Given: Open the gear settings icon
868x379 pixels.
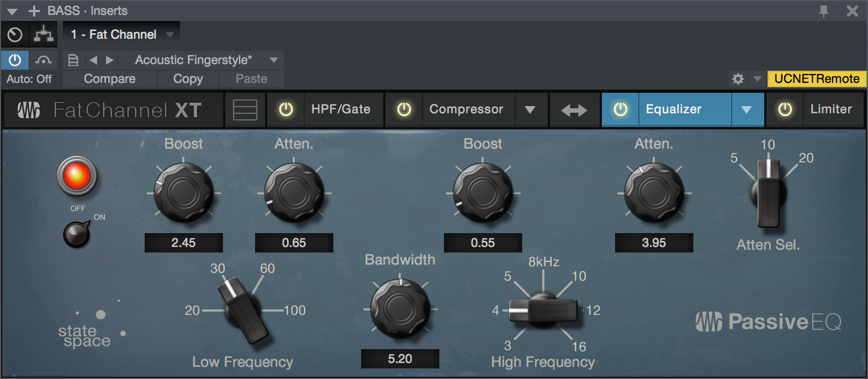Looking at the screenshot, I should 738,79.
